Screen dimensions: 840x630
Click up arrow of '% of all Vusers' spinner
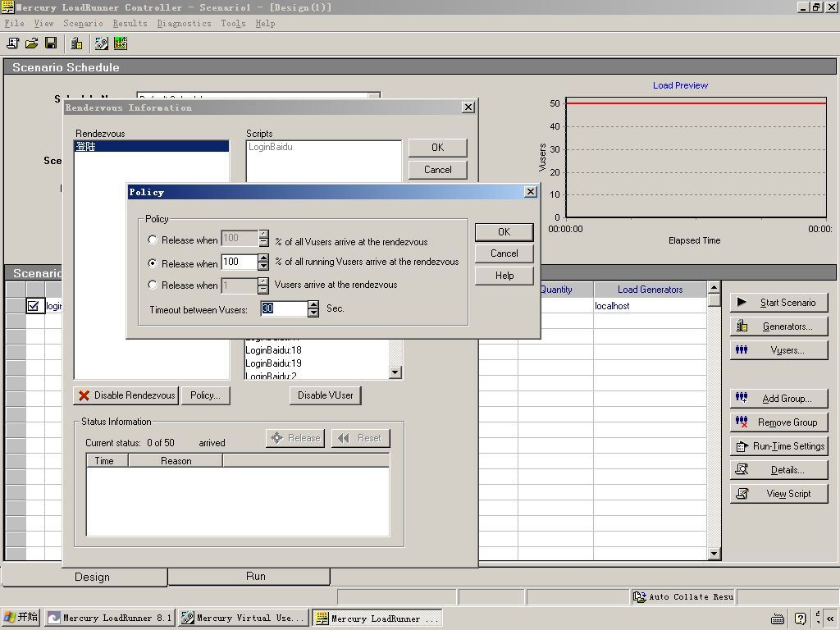(x=263, y=234)
